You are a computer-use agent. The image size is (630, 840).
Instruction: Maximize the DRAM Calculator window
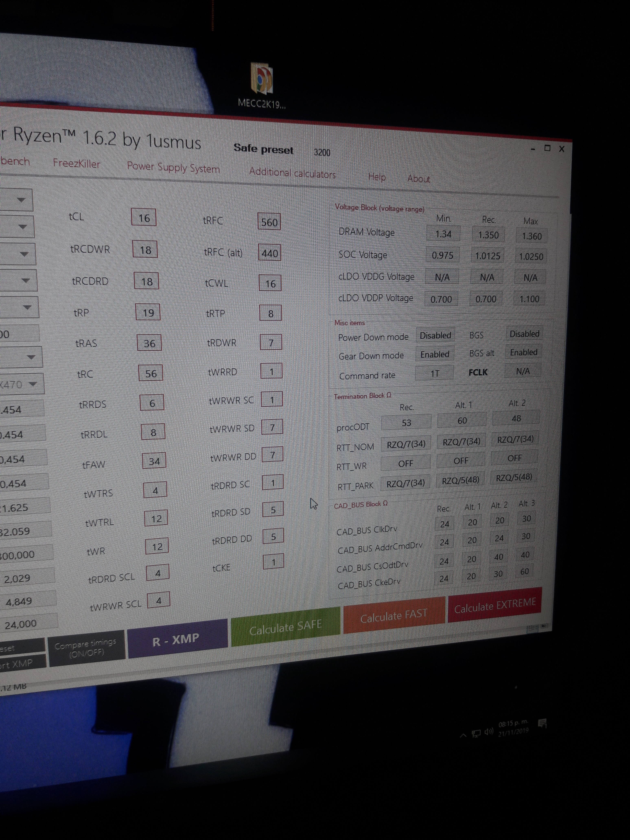(x=547, y=148)
